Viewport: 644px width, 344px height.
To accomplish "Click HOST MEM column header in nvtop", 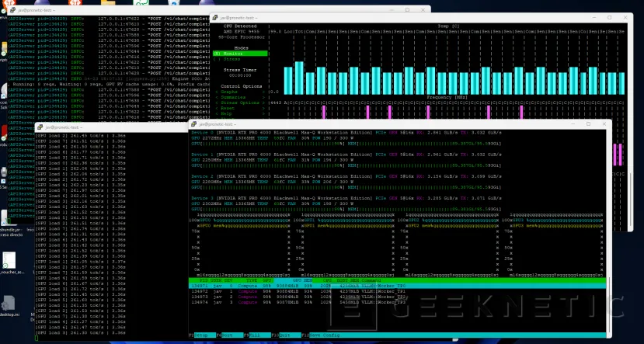I will (347, 280).
